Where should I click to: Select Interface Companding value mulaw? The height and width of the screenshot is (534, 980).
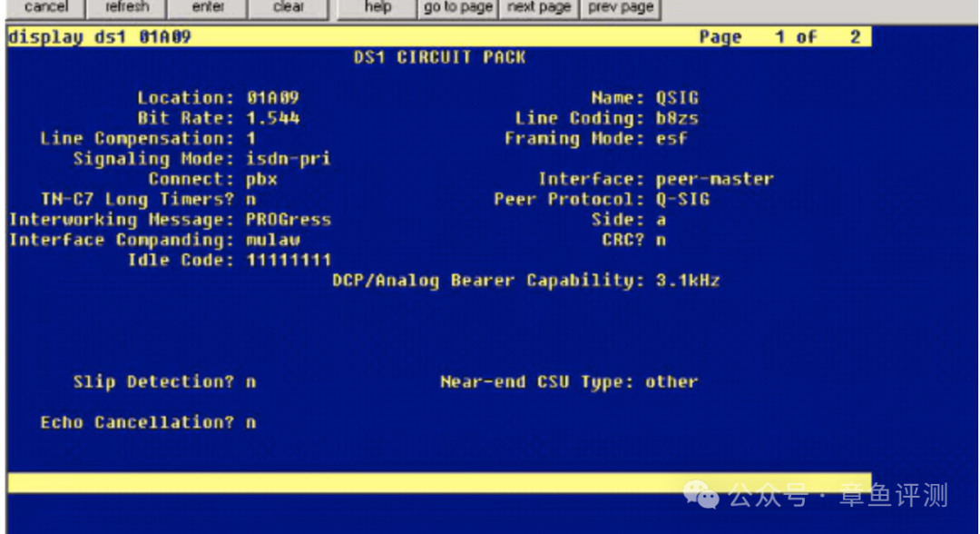273,240
